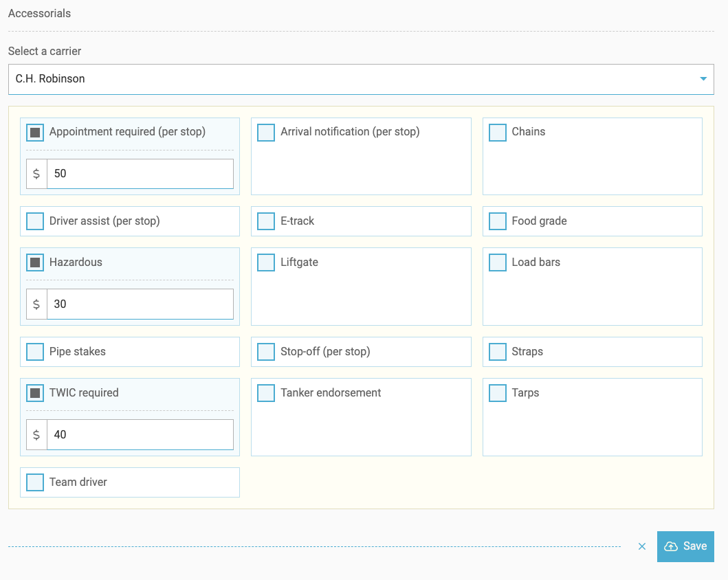Viewport: 728px width, 580px height.
Task: Check the Team driver option
Action: coord(35,483)
